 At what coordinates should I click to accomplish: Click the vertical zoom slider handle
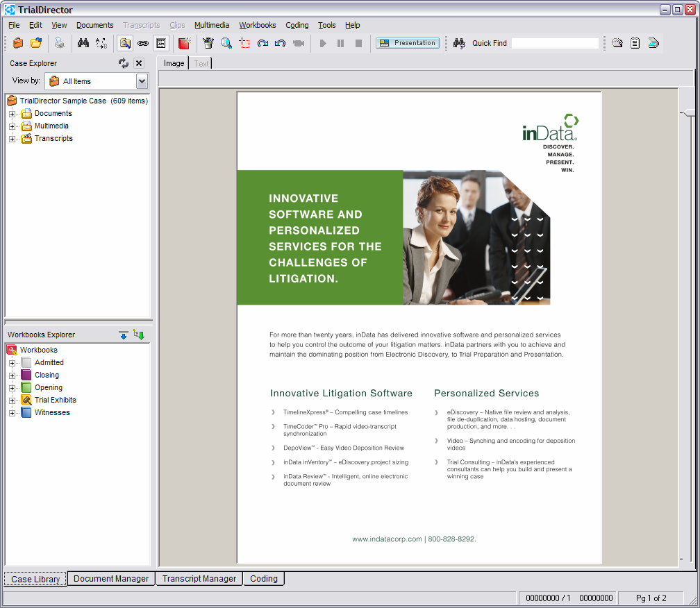(x=688, y=112)
